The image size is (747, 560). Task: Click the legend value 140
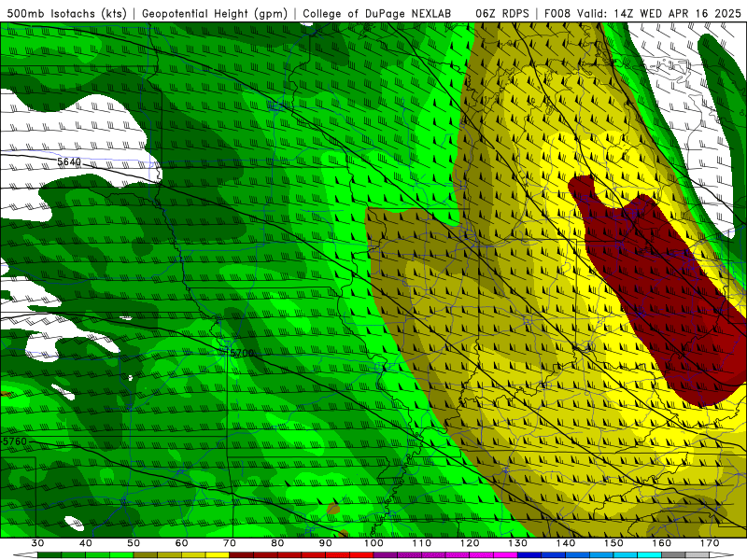click(566, 543)
